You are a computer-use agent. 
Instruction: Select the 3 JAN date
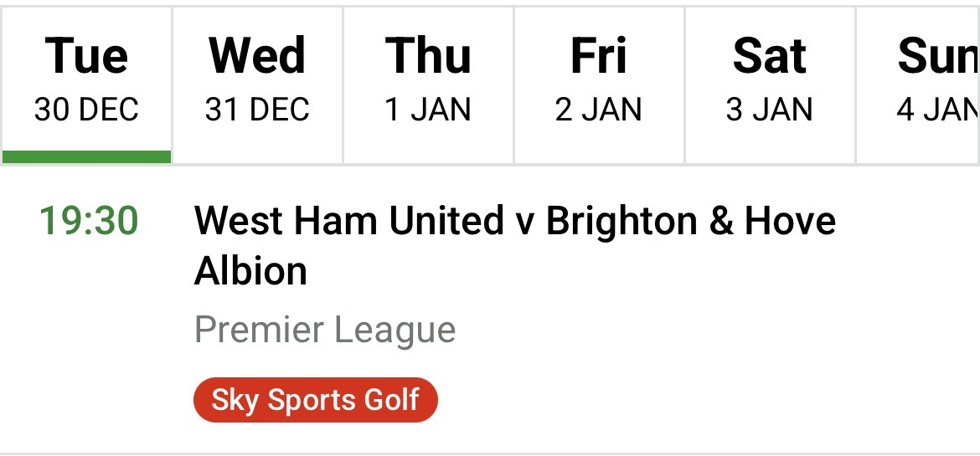click(770, 110)
